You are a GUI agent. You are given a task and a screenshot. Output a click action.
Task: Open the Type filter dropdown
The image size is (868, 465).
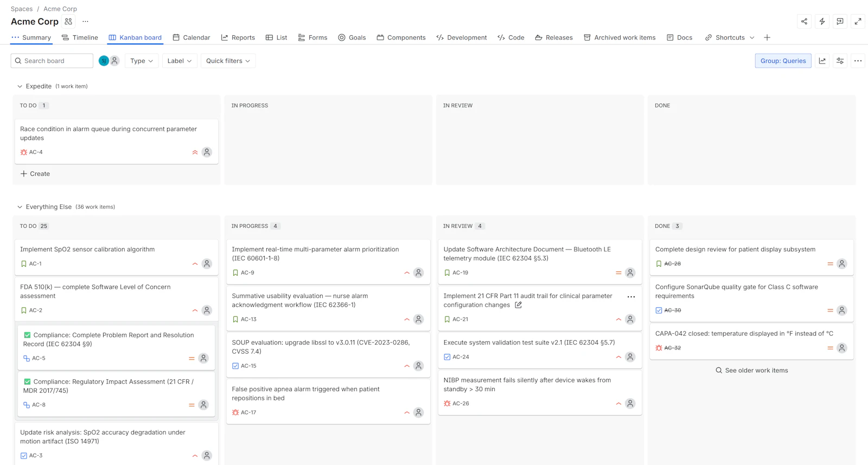pos(142,61)
